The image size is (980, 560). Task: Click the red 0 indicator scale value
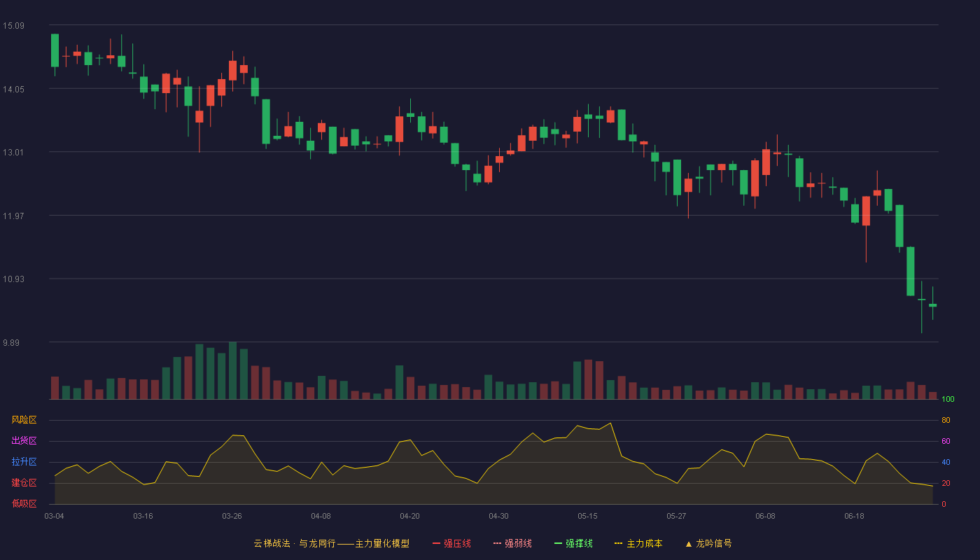pyautogui.click(x=944, y=504)
